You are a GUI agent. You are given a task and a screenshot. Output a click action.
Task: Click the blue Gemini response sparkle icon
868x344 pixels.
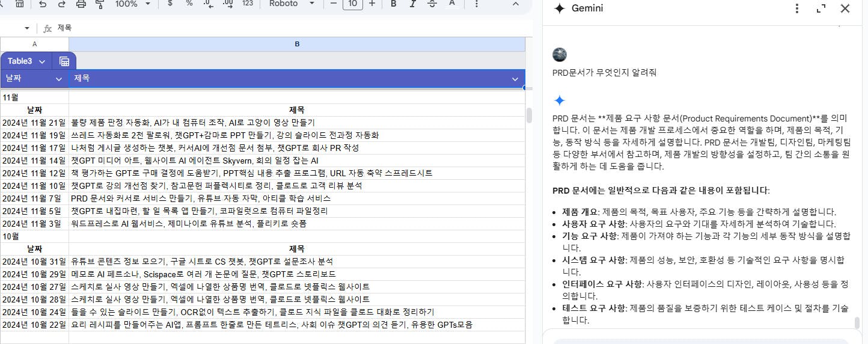click(560, 100)
